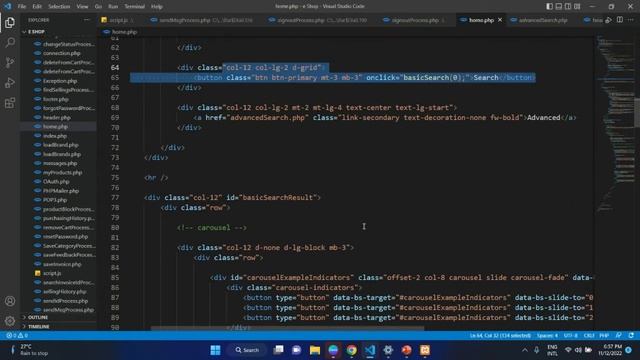
Task: Click the run/debug icon in the editor title bar
Action: coord(609,20)
